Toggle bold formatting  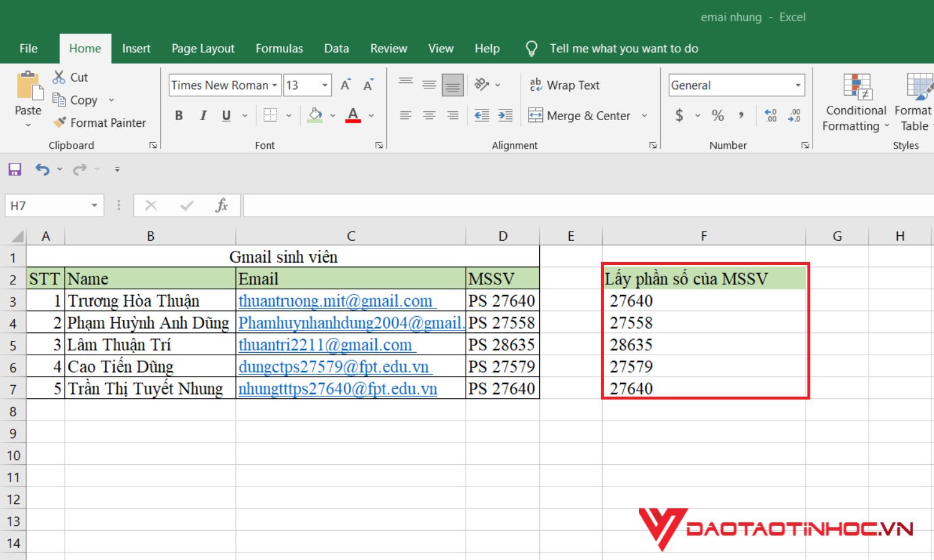(179, 115)
